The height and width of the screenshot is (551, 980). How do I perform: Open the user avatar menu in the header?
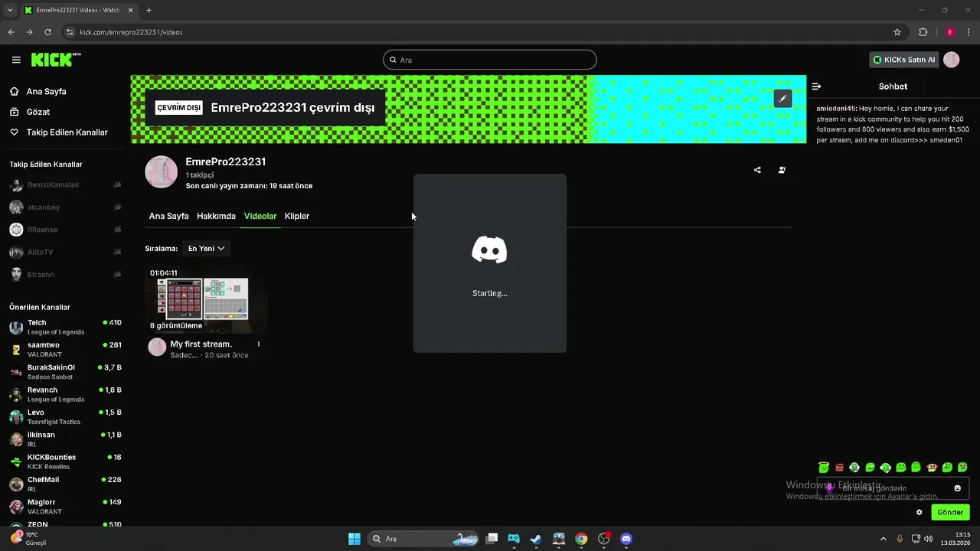point(952,60)
